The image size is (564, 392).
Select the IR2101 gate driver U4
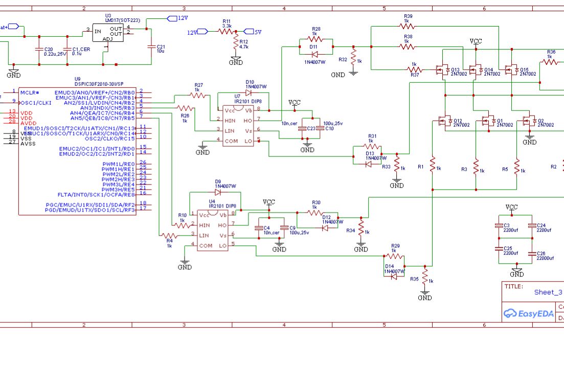click(x=212, y=230)
